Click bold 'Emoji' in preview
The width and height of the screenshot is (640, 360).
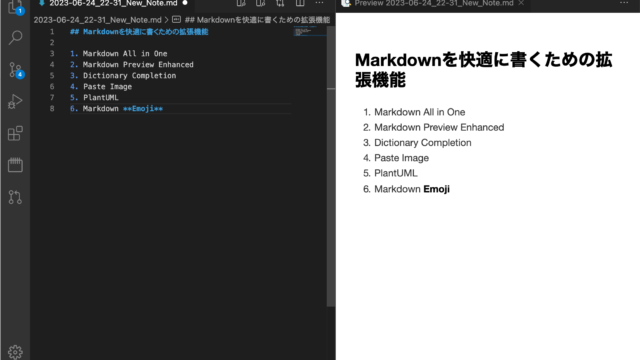(x=436, y=189)
